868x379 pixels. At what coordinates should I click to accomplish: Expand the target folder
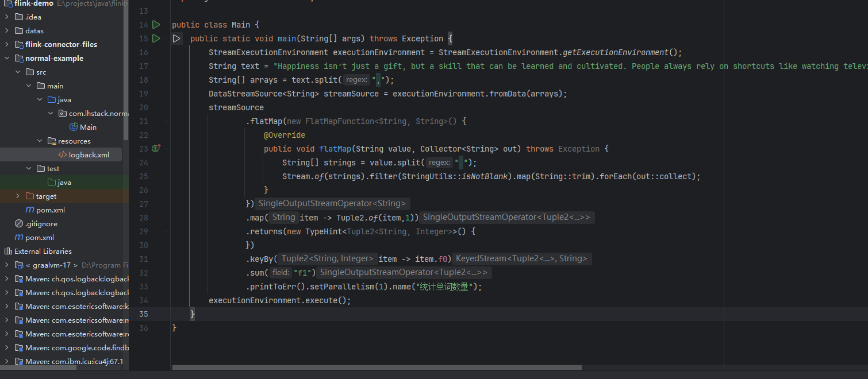18,196
